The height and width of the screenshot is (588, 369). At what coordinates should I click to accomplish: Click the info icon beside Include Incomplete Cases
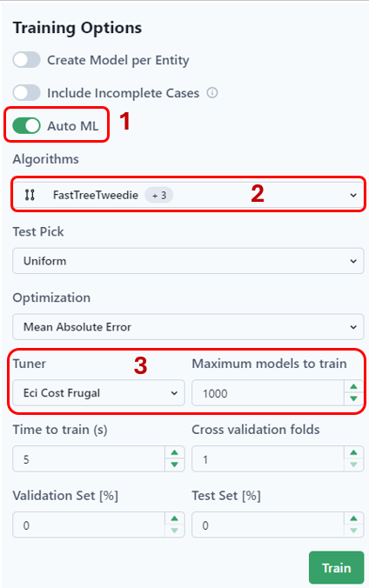point(212,92)
